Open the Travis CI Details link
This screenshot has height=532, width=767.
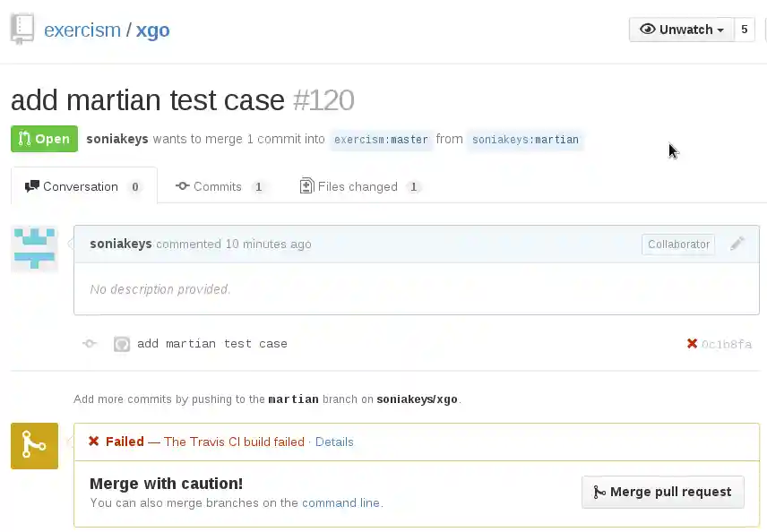(x=334, y=442)
